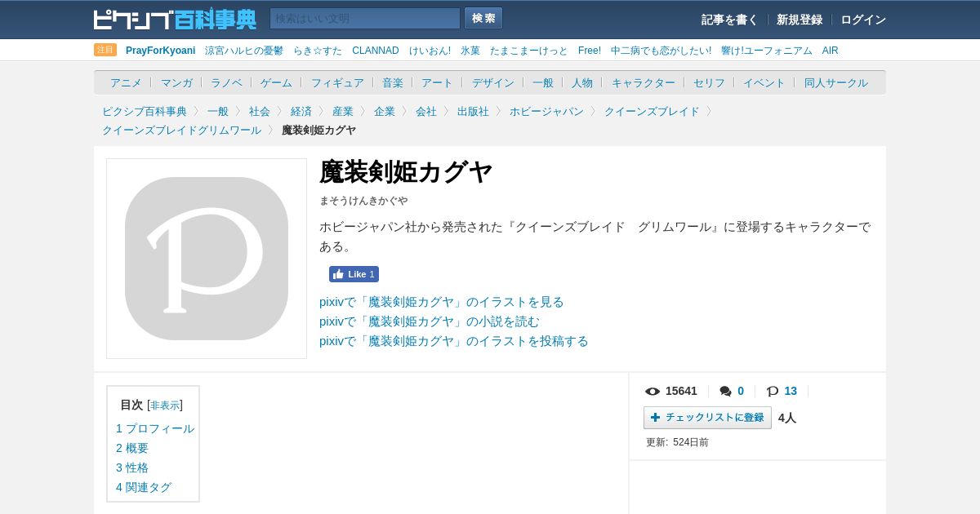Go to the 社会 breadcrumb
980x514 pixels.
coord(260,111)
